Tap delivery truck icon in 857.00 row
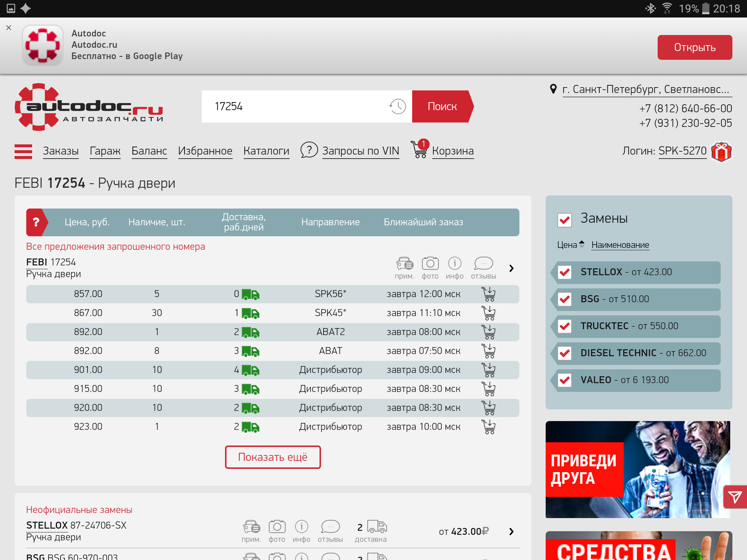This screenshot has width=747, height=560. [x=251, y=294]
